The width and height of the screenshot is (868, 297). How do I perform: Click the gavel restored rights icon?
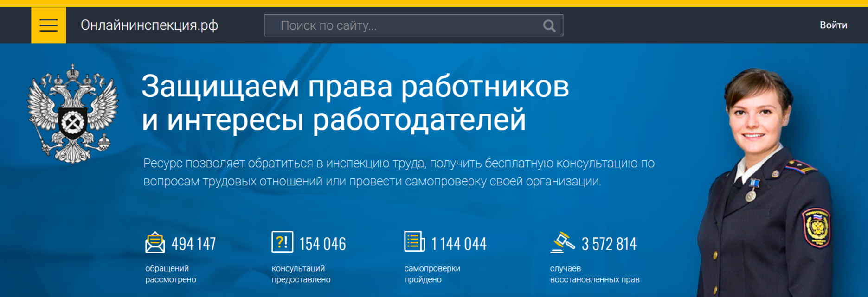[562, 242]
